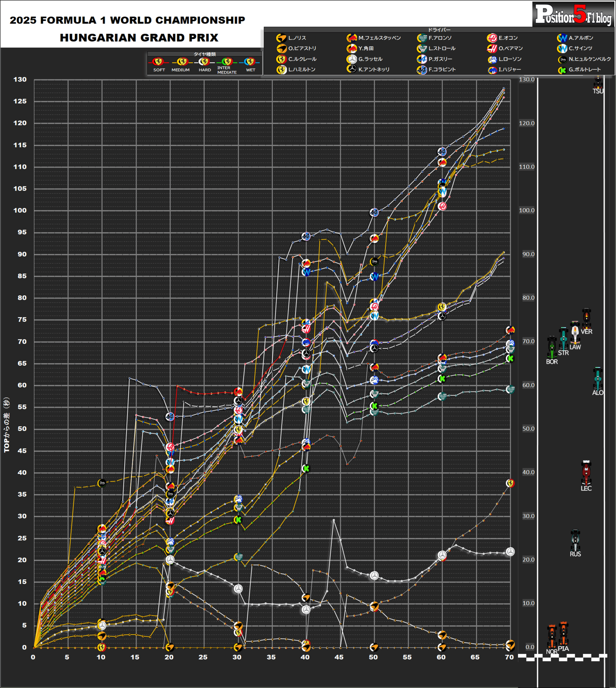The height and width of the screenshot is (688, 616).
Task: Click the TSU car icon
Action: pos(598,82)
